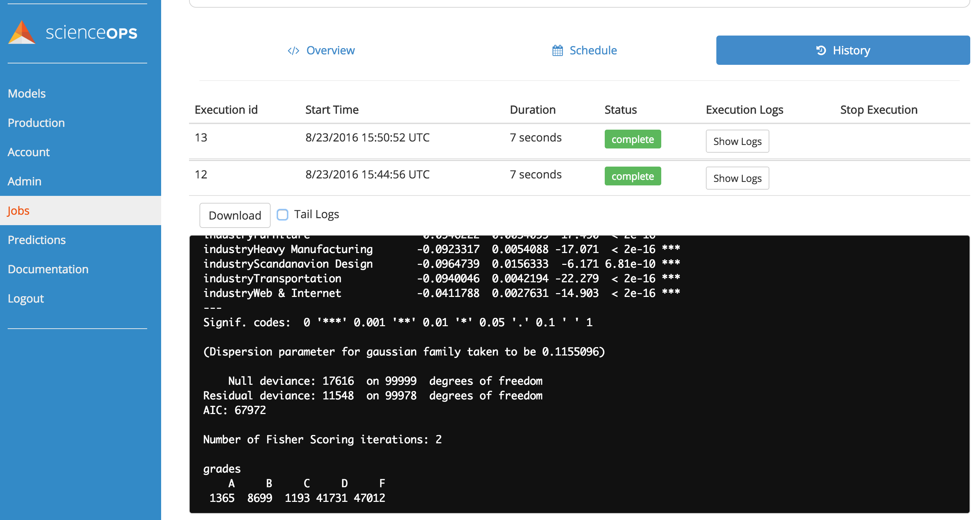Screen dimensions: 980x520
Task: Enable the Tail Logs checkbox
Action: coord(282,215)
